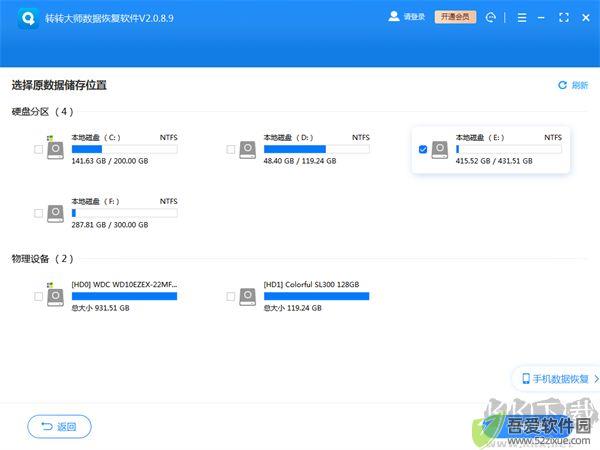Click the 48.40 GB / 119.24 GB text
The image size is (600, 450).
click(300, 161)
